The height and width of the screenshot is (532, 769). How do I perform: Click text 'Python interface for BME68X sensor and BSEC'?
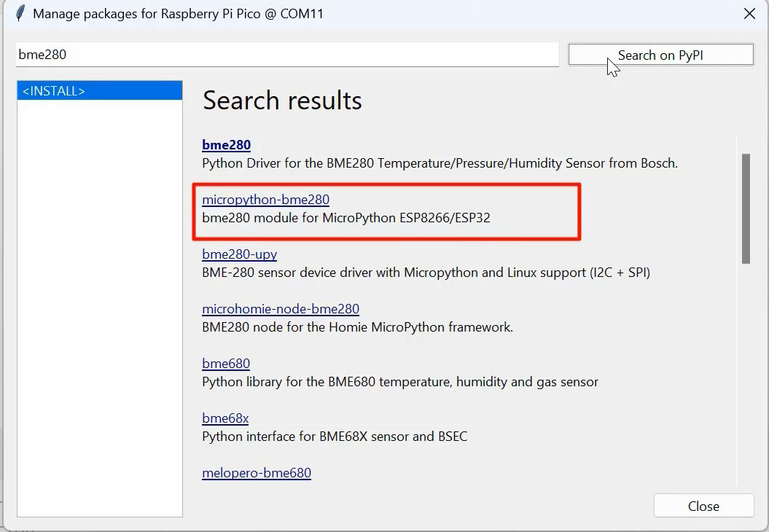pyautogui.click(x=335, y=437)
